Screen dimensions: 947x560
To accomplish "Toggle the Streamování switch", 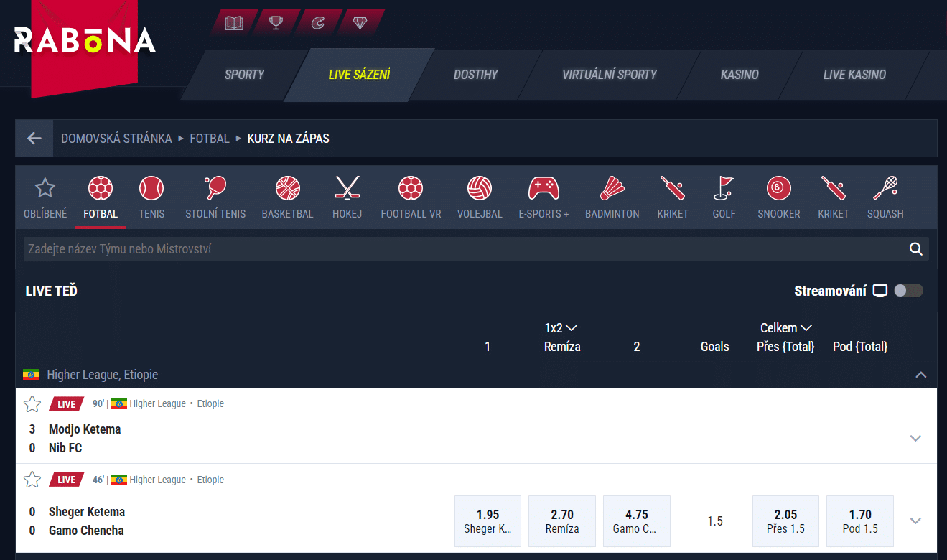I will point(908,291).
